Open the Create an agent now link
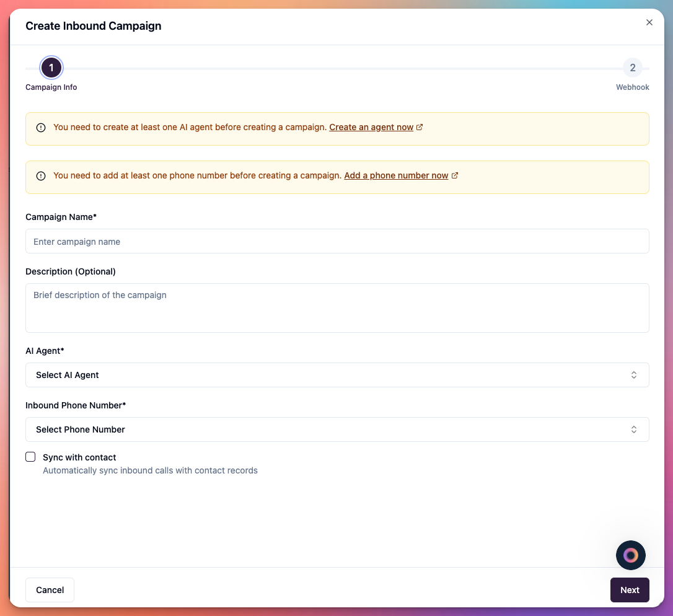 point(372,127)
